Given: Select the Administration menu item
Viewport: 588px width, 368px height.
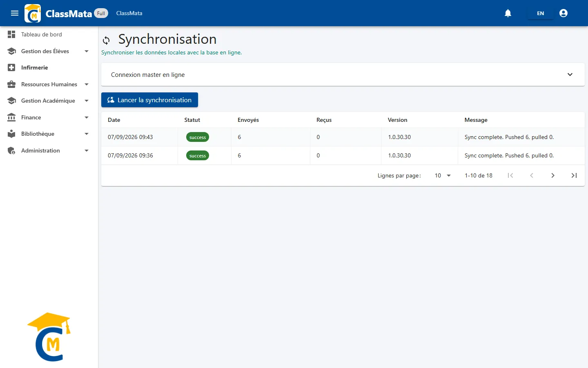Looking at the screenshot, I should coord(49,150).
